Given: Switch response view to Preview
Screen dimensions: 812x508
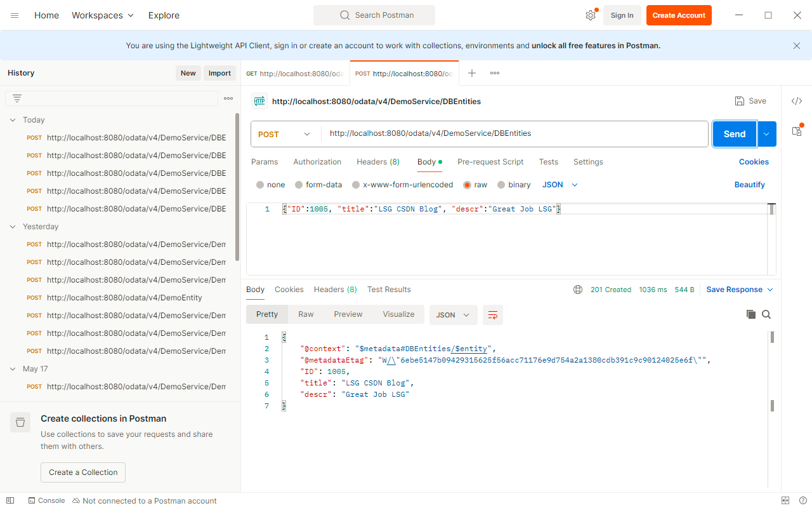Looking at the screenshot, I should coord(348,315).
